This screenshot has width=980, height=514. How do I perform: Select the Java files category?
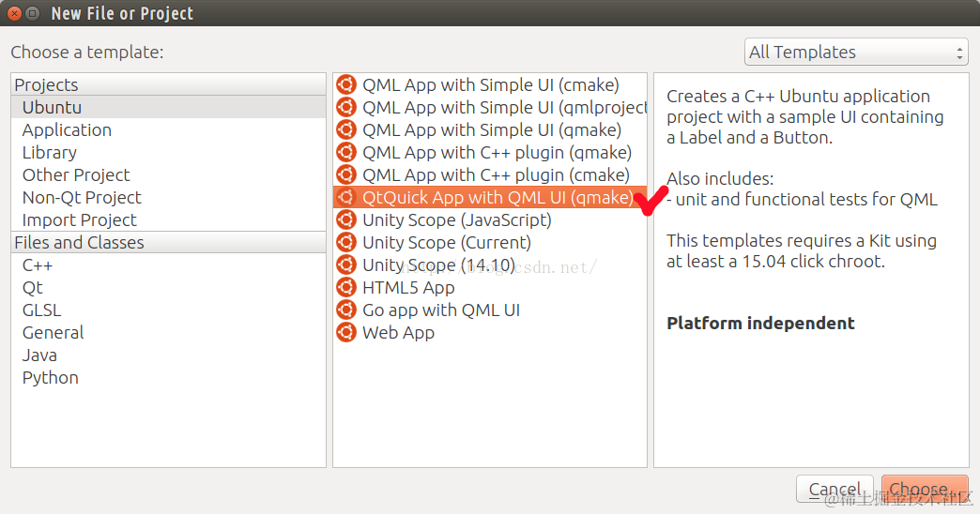coord(169,355)
